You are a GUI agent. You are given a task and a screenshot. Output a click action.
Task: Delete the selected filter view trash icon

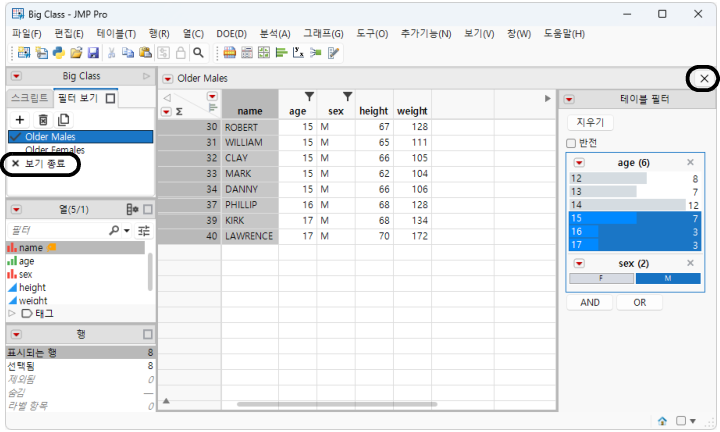[x=43, y=120]
